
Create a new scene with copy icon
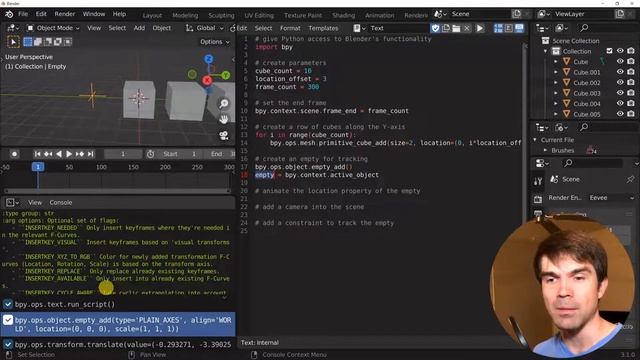tap(517, 14)
